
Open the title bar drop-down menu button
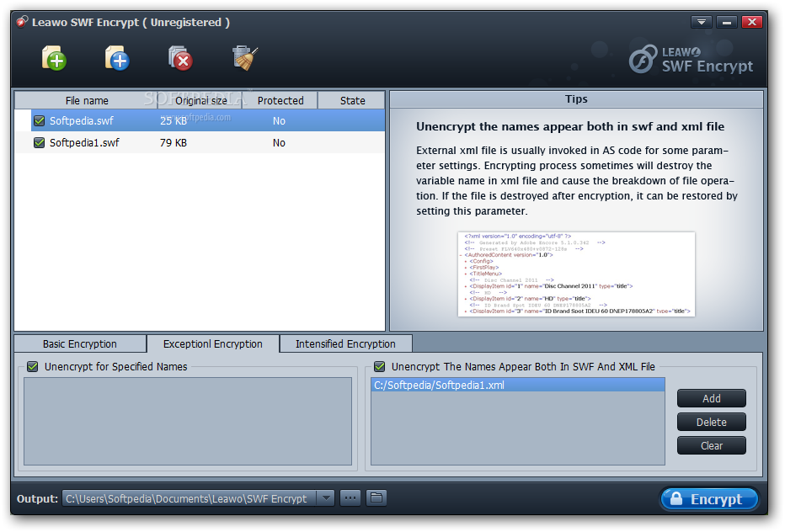[702, 22]
